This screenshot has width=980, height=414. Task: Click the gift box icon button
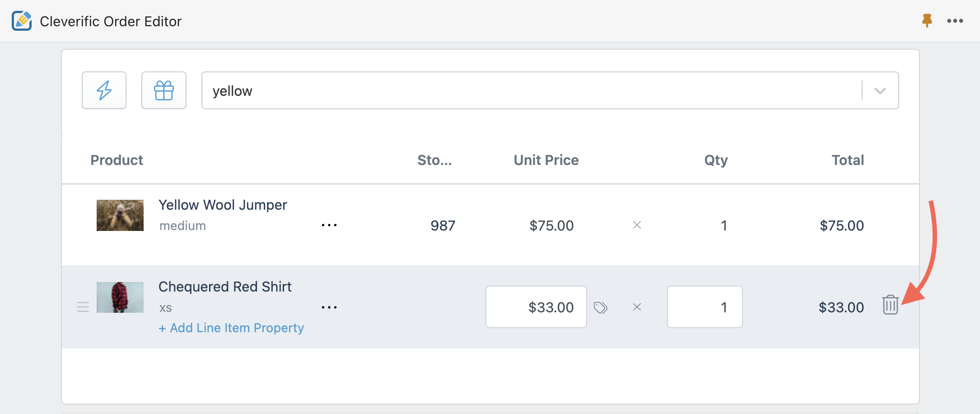click(163, 90)
